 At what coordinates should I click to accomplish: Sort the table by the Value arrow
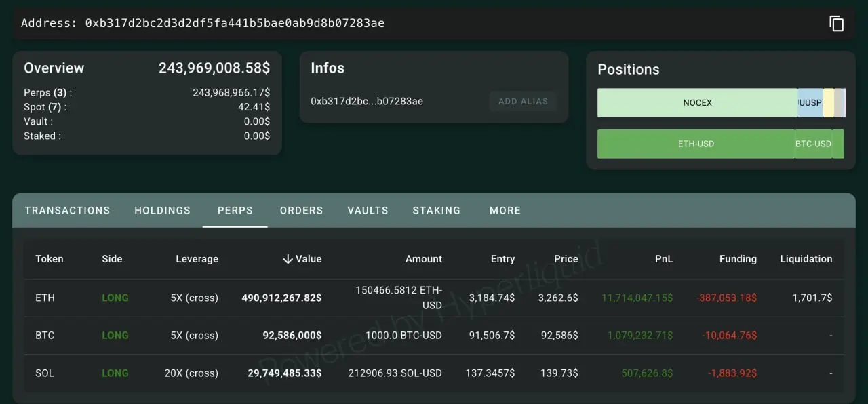point(288,259)
